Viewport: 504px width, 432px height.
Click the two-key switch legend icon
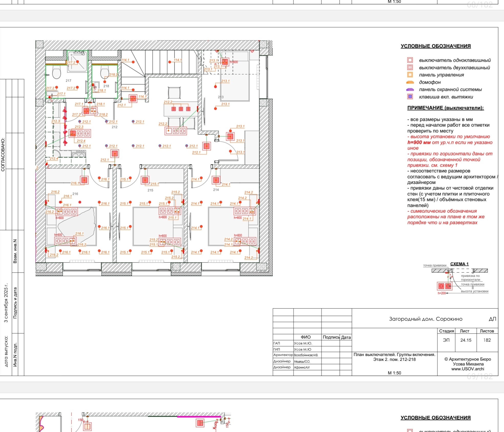[410, 68]
